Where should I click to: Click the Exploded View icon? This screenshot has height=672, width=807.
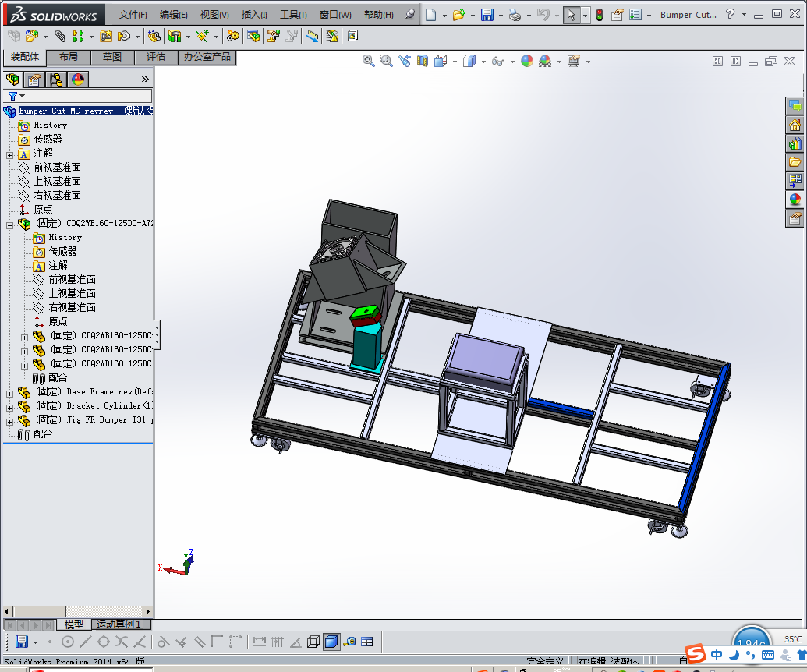coord(273,36)
